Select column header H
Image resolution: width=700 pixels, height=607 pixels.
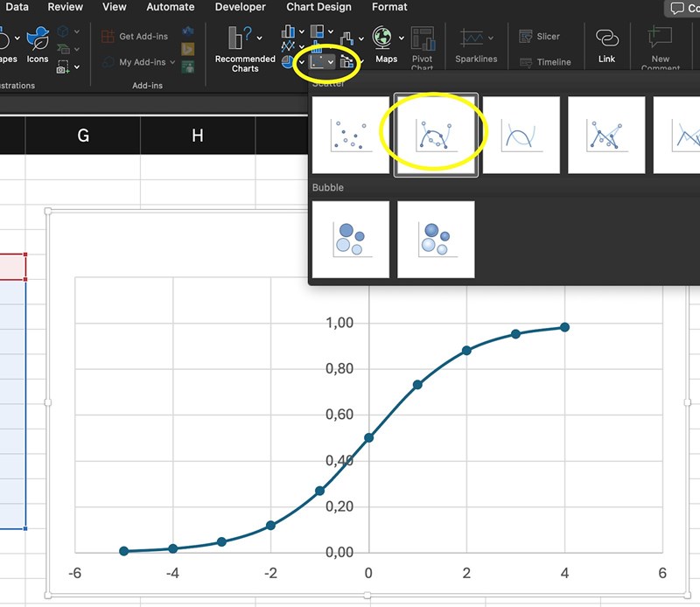tap(198, 135)
